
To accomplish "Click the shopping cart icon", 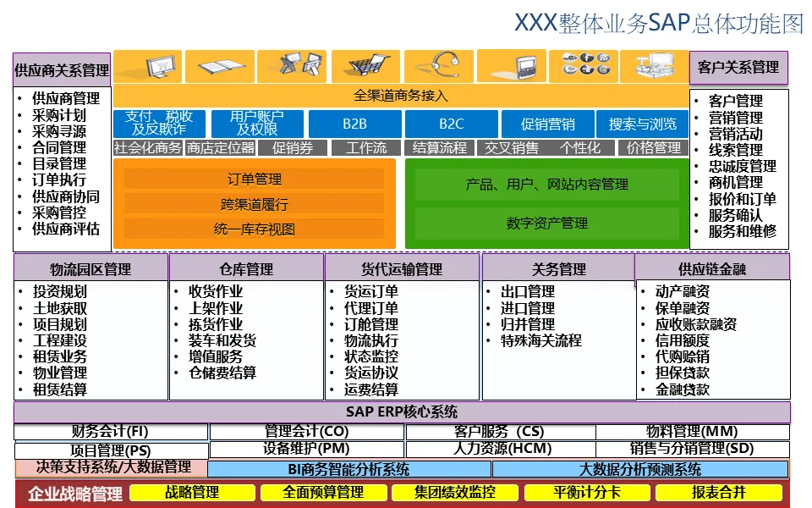I will [365, 66].
